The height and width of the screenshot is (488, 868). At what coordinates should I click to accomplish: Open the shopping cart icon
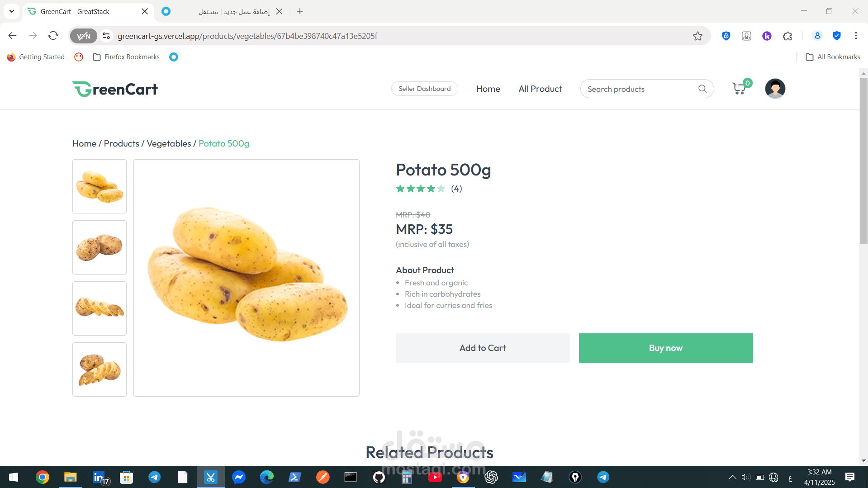(739, 89)
